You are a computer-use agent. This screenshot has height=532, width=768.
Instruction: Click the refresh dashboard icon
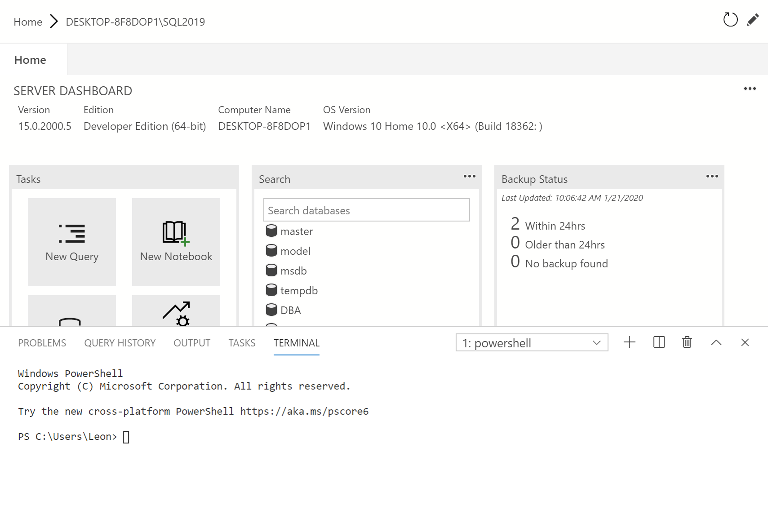pyautogui.click(x=730, y=20)
